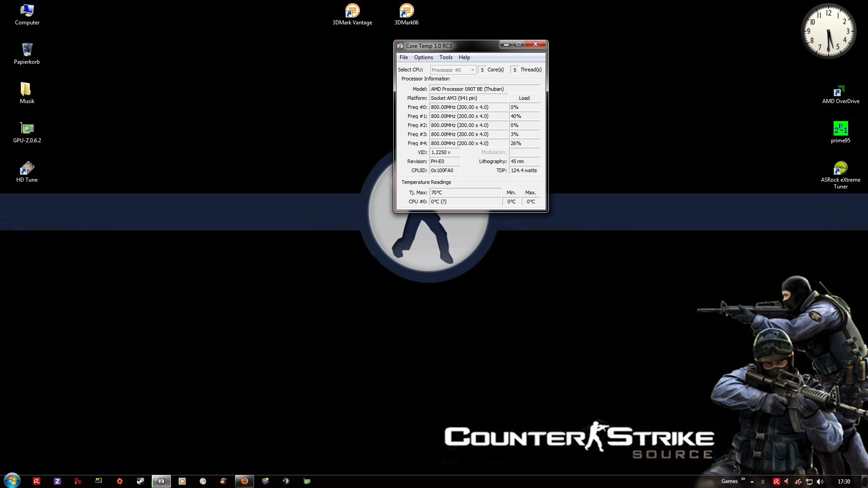Click the Freq #2 frequency value
This screenshot has height=488, width=868.
[468, 125]
